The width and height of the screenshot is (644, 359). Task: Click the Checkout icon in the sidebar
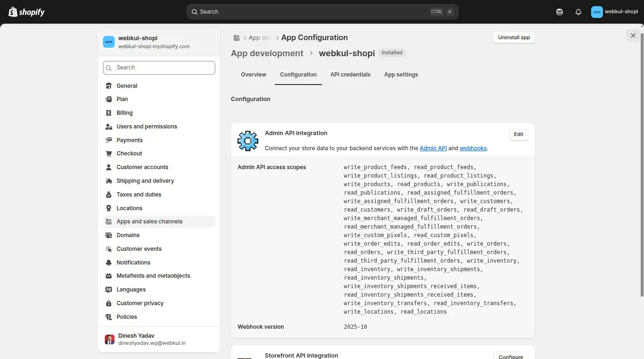click(x=109, y=153)
